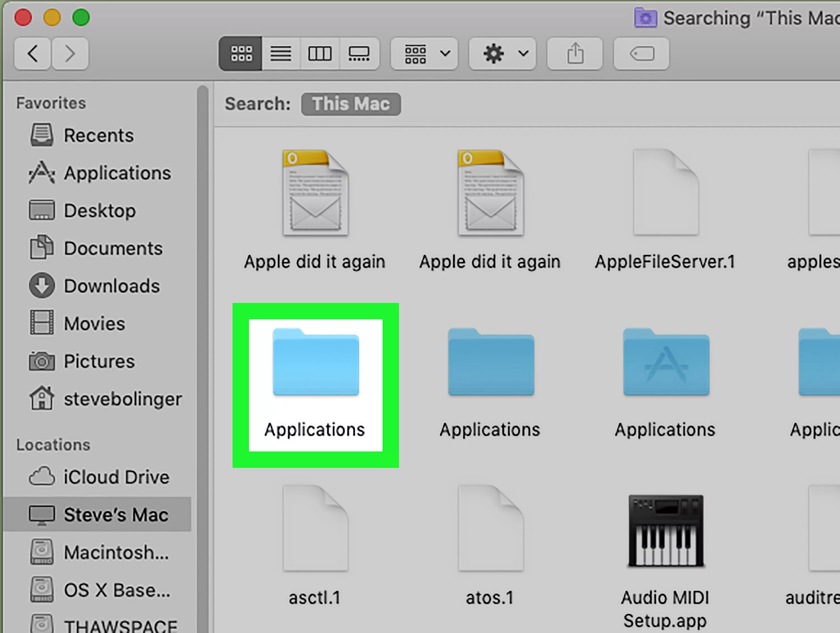
Task: Click the monitor icon beside Steve's Mac
Action: [x=42, y=515]
